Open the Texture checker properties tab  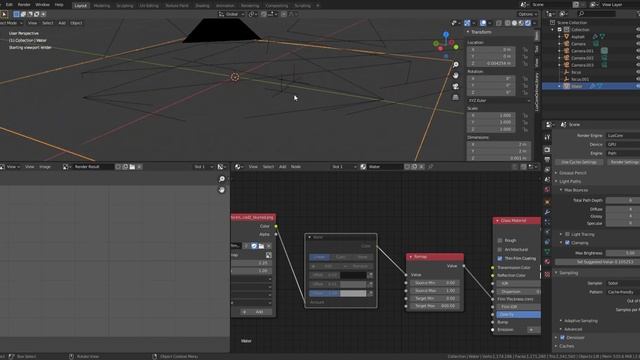pos(547,274)
